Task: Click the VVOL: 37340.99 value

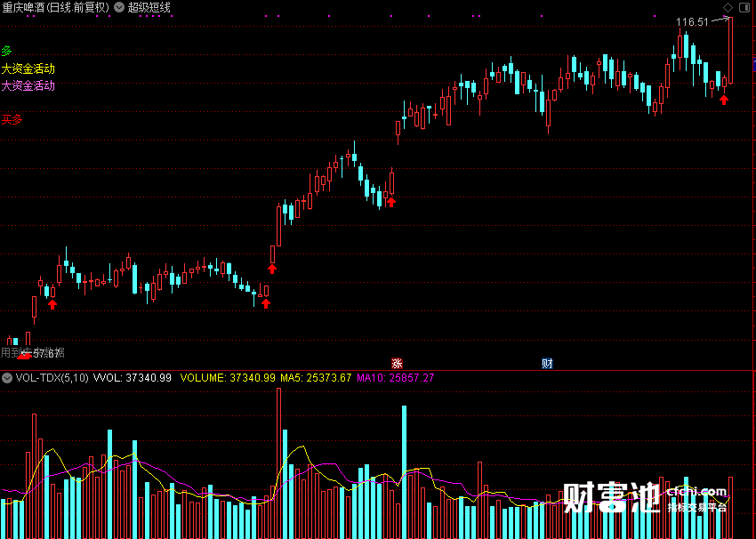Action: (x=133, y=378)
